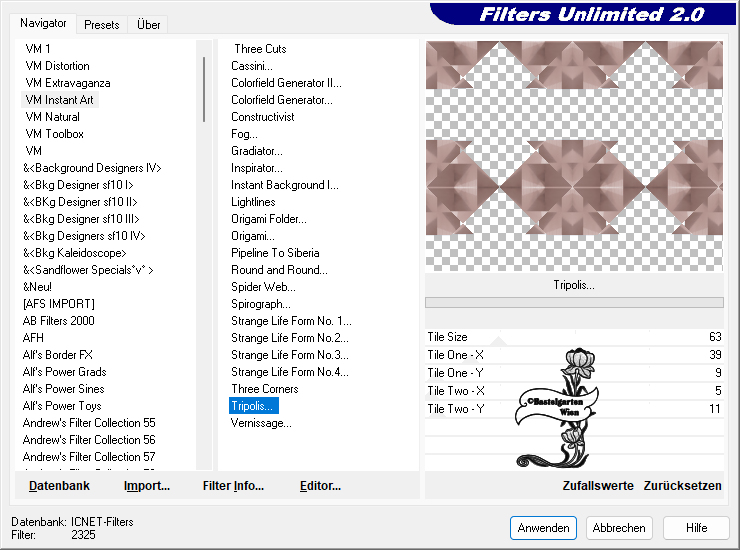Select Alf's Power Sines category
This screenshot has height=550, width=740.
click(63, 389)
